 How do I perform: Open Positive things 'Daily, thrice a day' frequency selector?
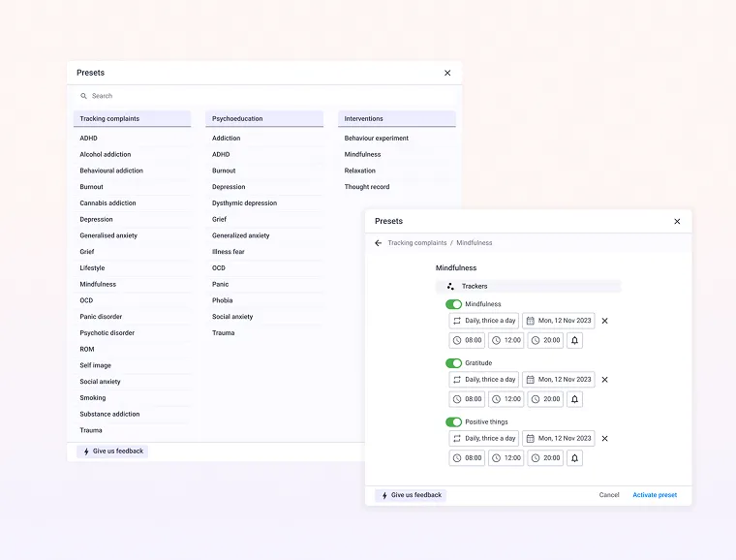(484, 439)
